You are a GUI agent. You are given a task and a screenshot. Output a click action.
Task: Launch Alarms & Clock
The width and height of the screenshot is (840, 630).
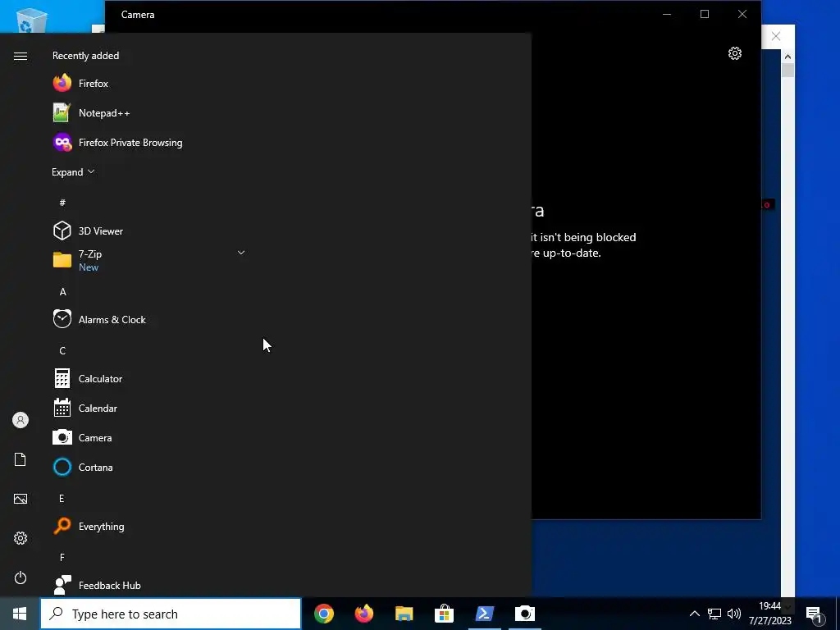(149, 319)
